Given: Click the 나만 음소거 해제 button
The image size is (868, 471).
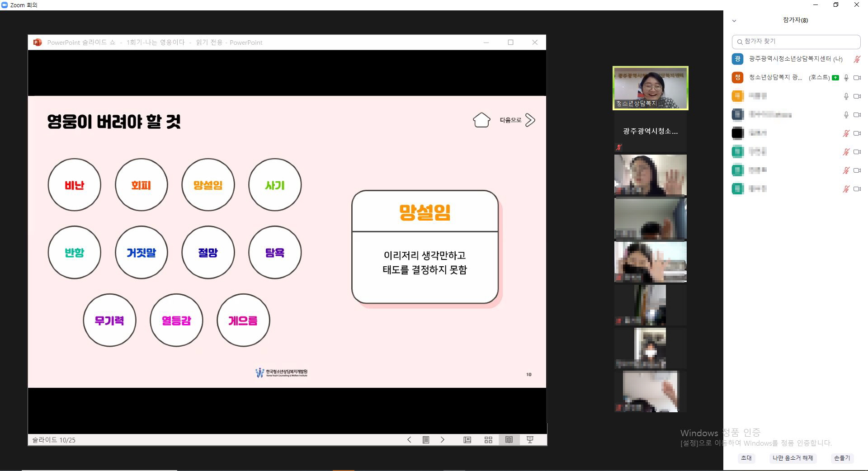Looking at the screenshot, I should point(793,458).
